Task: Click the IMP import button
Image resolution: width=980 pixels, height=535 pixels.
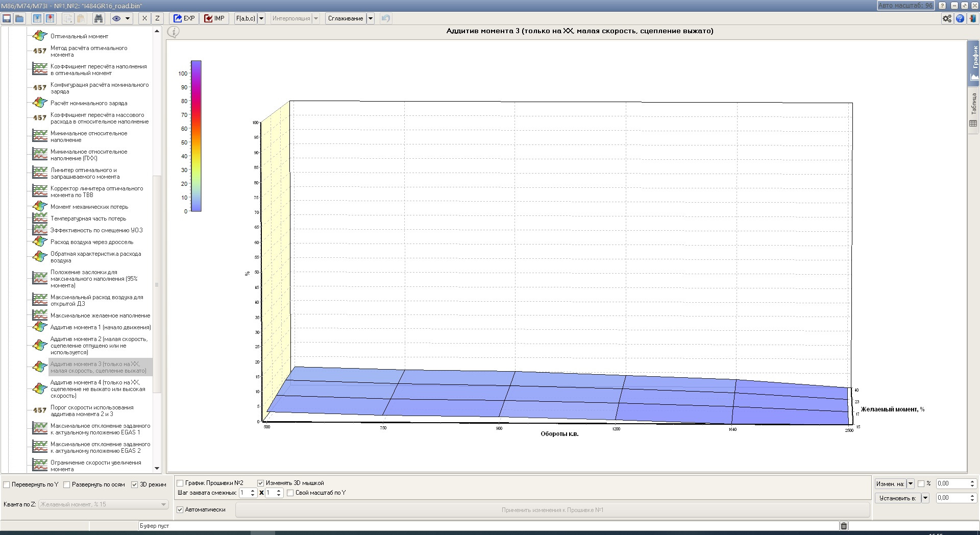Action: 214,18
